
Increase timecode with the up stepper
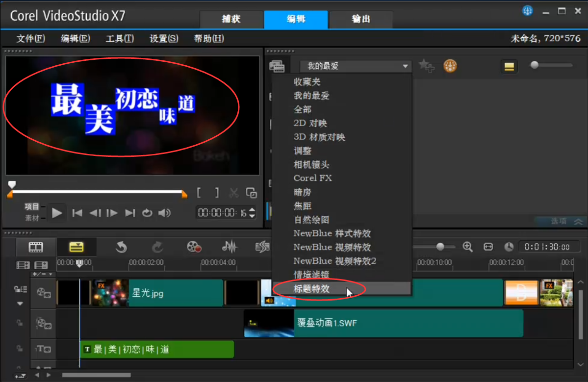pos(253,210)
